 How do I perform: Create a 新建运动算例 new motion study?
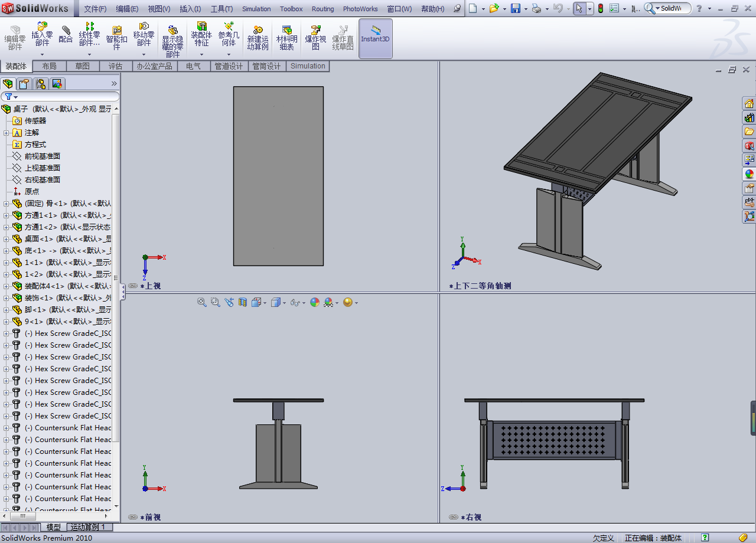[258, 38]
